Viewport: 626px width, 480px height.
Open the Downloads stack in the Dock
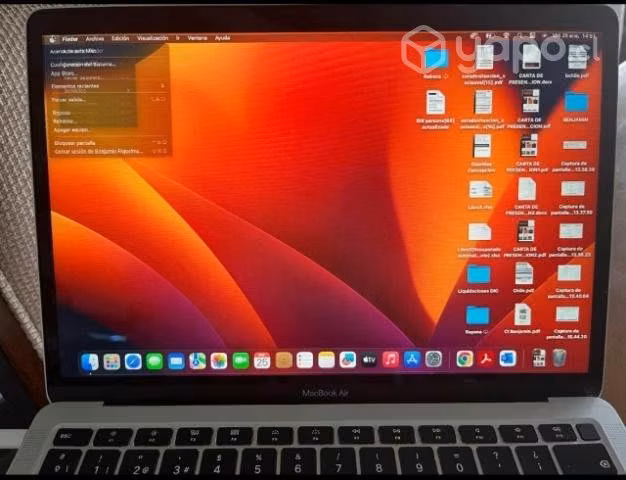(x=539, y=358)
